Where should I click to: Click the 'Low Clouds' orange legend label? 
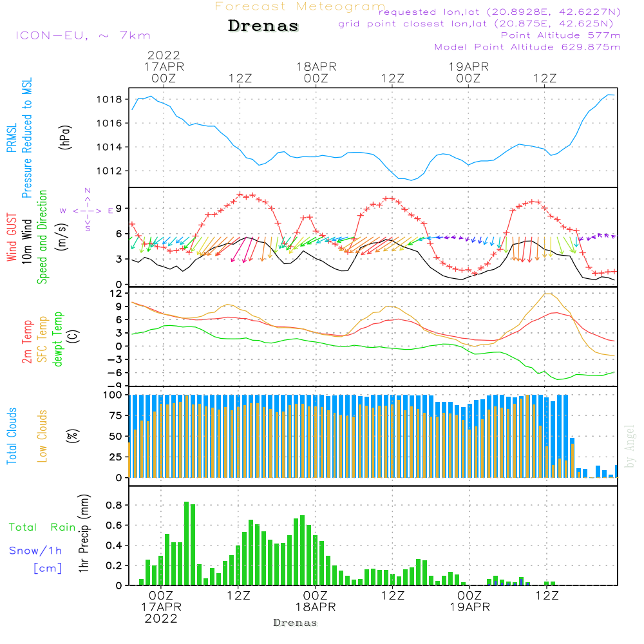coord(43,436)
